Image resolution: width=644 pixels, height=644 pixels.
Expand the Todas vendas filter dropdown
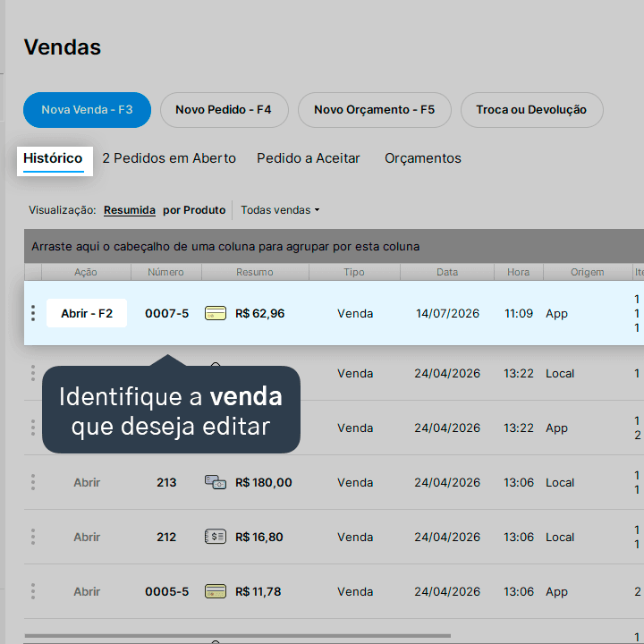(280, 210)
